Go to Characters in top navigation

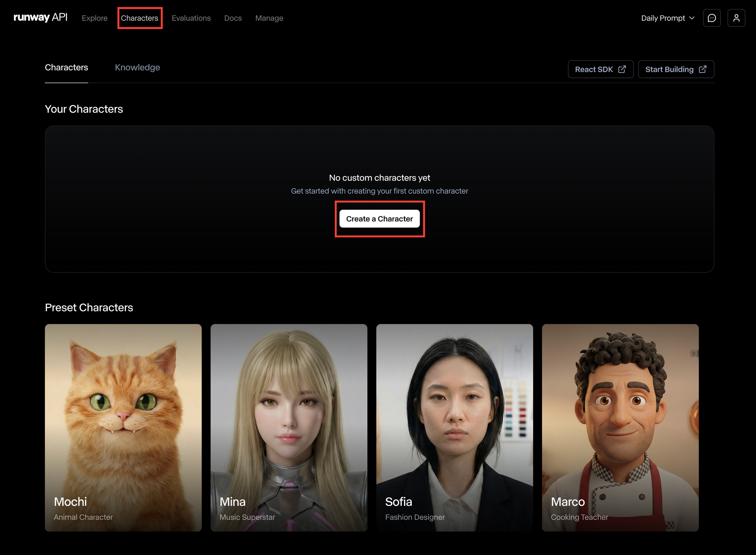pos(139,18)
